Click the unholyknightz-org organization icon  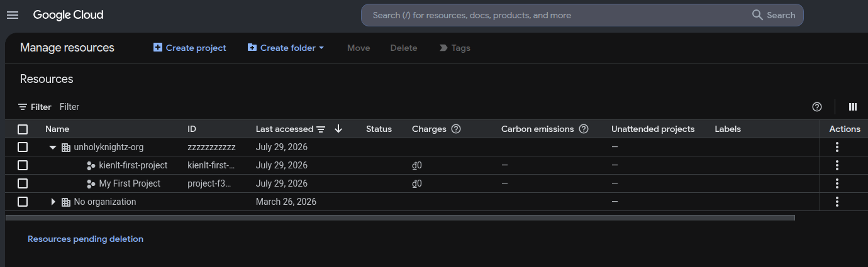66,148
